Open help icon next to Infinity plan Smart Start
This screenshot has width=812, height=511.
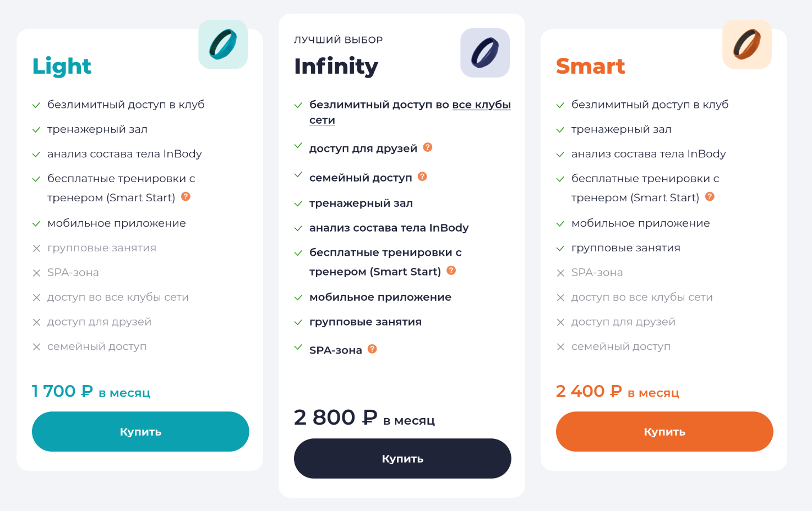451,270
